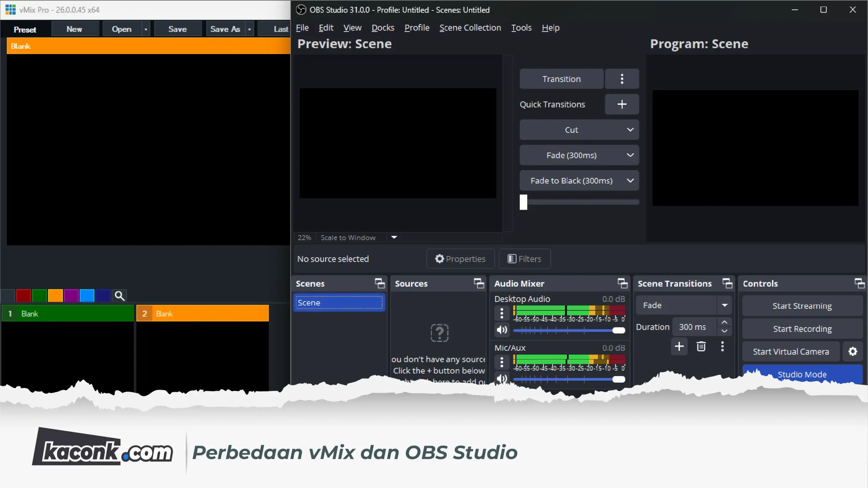The width and height of the screenshot is (868, 488).
Task: Open Transition three-dot menu button
Action: tap(622, 79)
